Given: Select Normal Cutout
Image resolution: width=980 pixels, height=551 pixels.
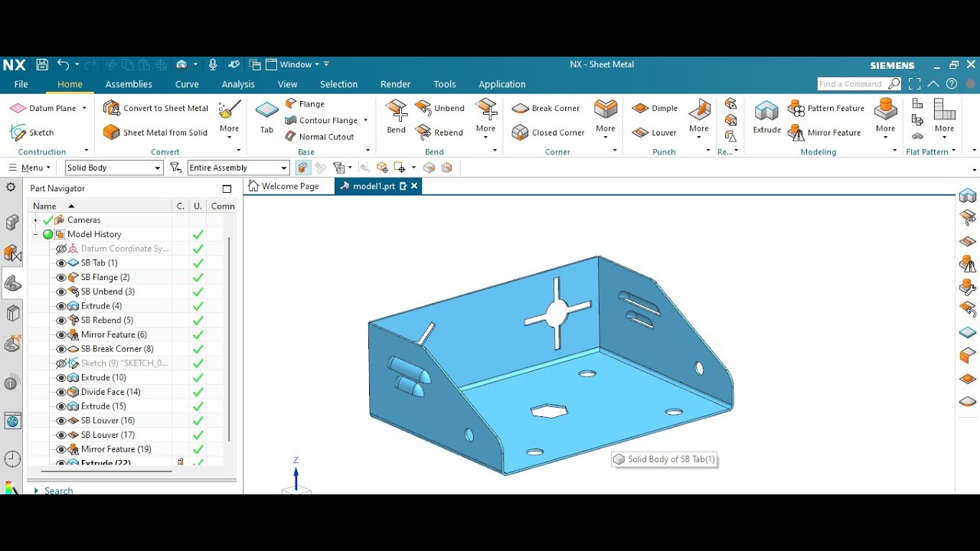Looking at the screenshot, I should [x=319, y=136].
